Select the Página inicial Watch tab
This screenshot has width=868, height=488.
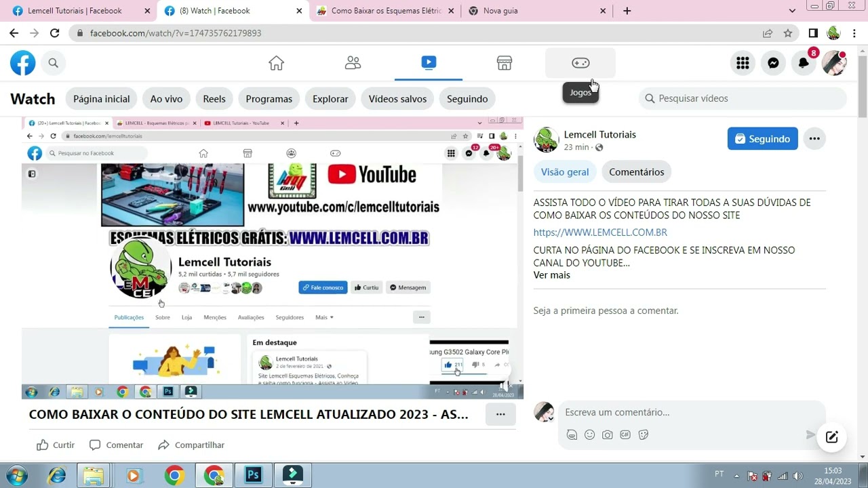point(101,99)
